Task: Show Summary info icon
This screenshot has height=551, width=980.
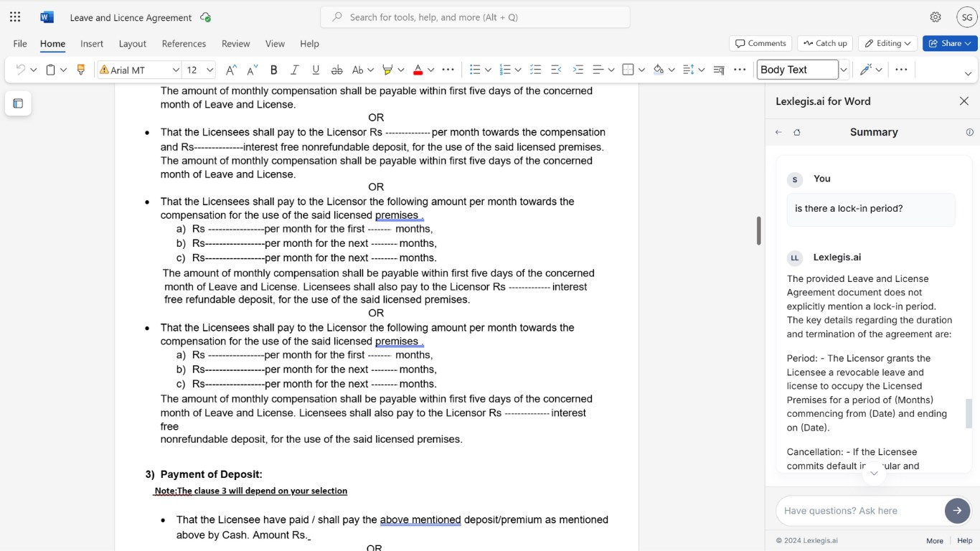Action: (x=969, y=132)
